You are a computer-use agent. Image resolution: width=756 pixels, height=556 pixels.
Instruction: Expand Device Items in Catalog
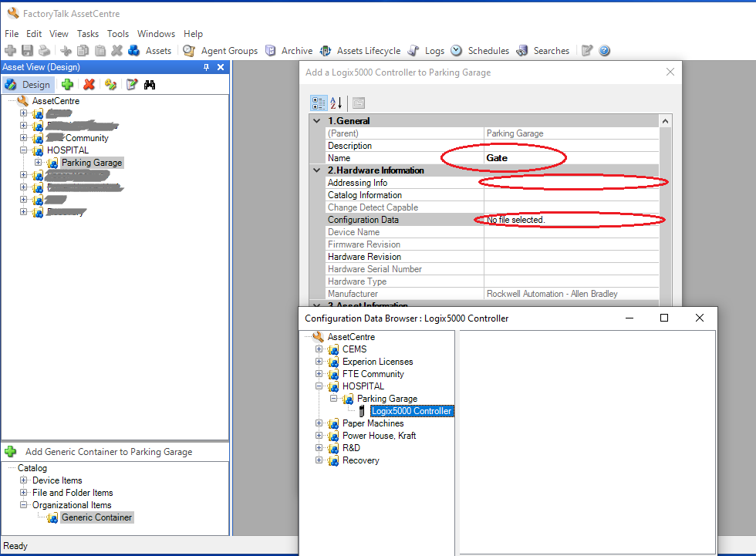(x=23, y=480)
